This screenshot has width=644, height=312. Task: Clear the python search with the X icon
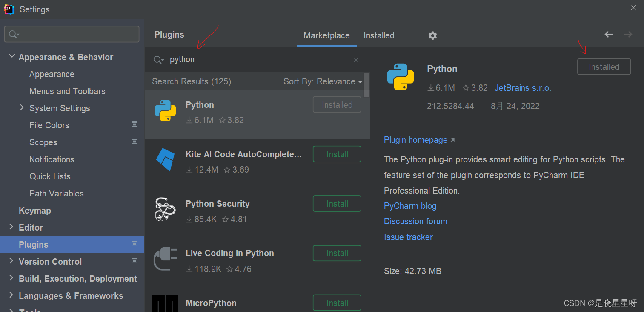point(356,60)
